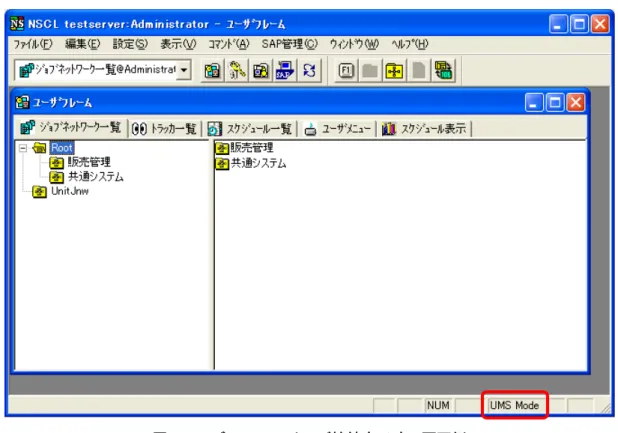Switch to the トラッカ一覧 tab

(x=164, y=128)
